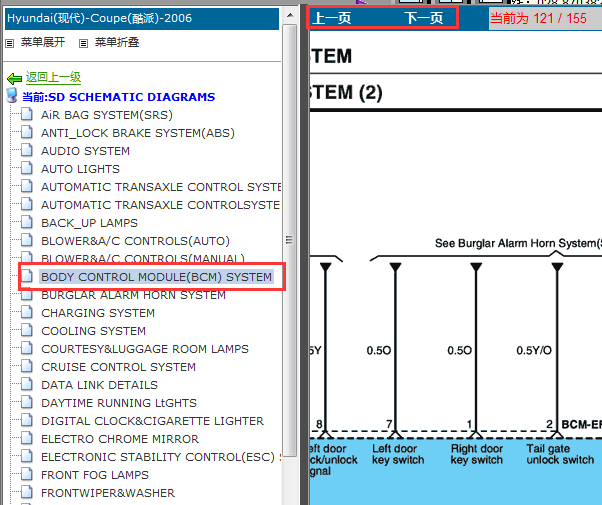Click the page icon beside ELECTRONIC STABILITY CONTROL(ESC)
The image size is (602, 505).
[x=26, y=457]
